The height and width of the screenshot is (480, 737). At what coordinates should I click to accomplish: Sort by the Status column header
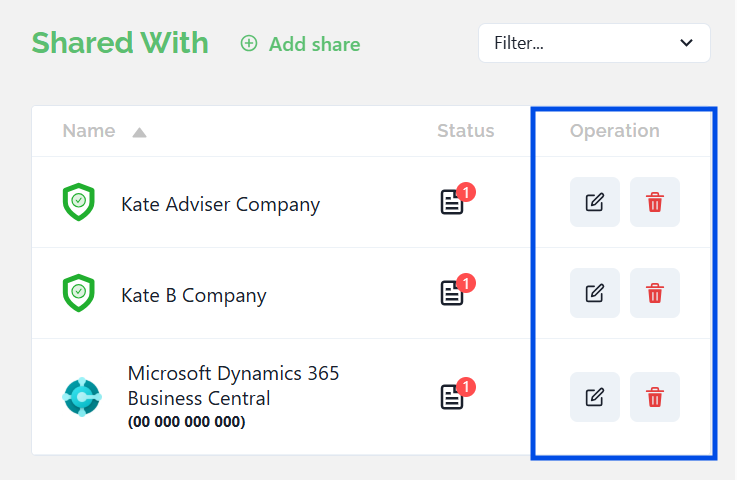click(465, 131)
